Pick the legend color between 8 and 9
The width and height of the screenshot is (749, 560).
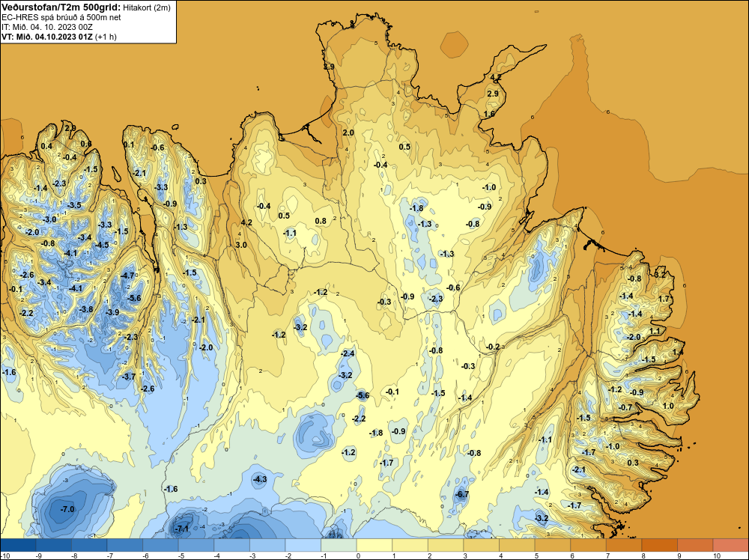click(660, 545)
